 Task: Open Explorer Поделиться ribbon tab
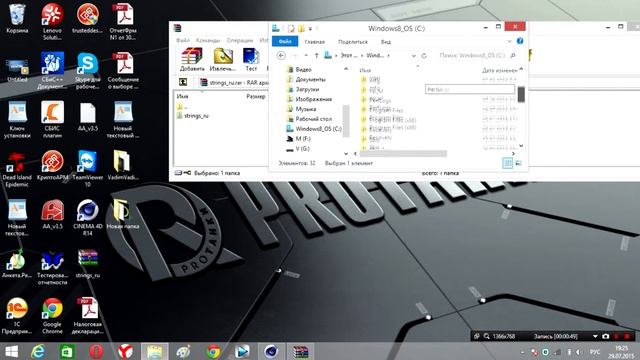(353, 42)
